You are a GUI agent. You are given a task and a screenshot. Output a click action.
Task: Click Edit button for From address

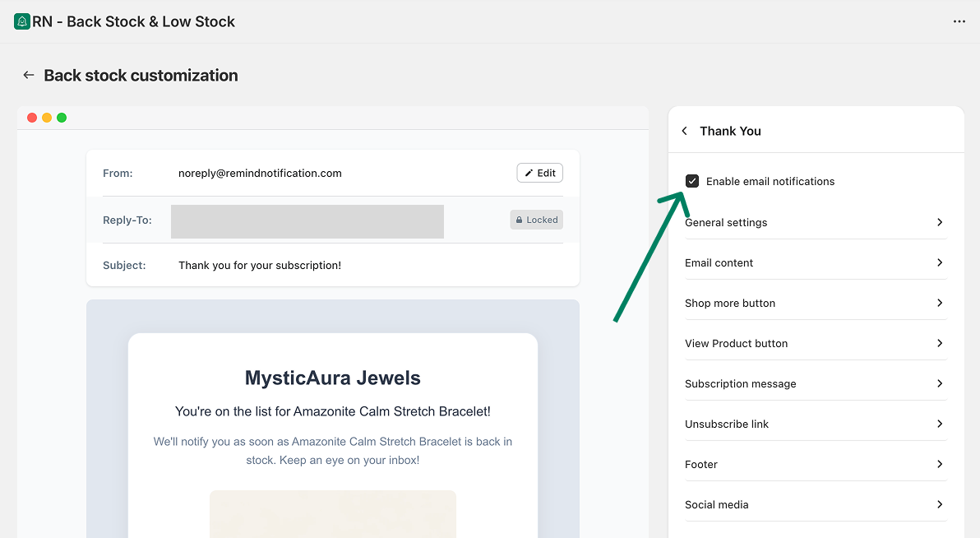coord(539,173)
